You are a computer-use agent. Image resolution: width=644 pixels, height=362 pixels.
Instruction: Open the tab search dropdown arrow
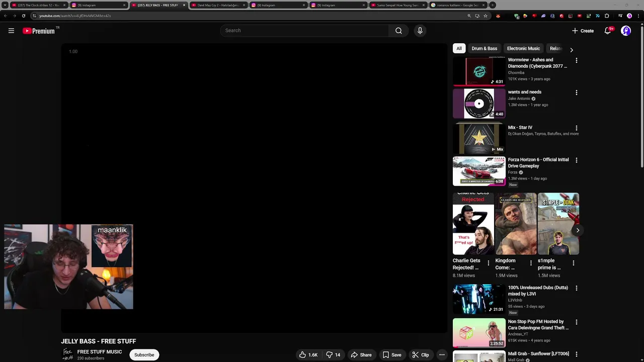coord(5,5)
